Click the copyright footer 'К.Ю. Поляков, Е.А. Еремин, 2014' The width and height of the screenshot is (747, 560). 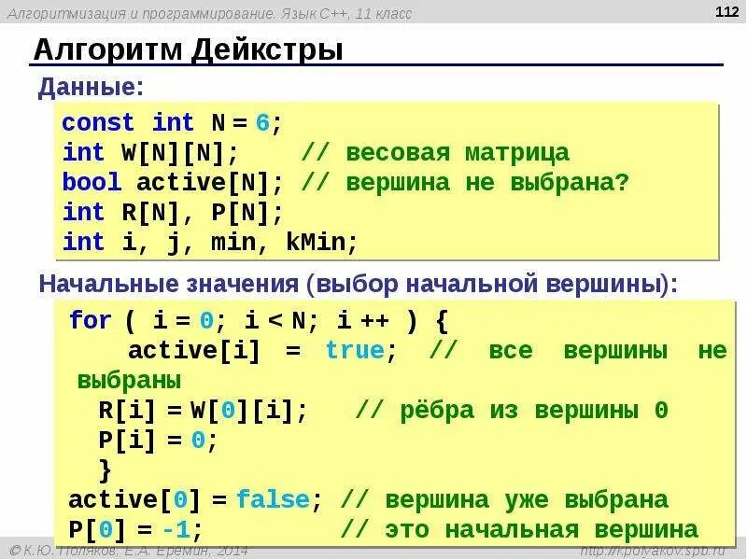click(128, 551)
